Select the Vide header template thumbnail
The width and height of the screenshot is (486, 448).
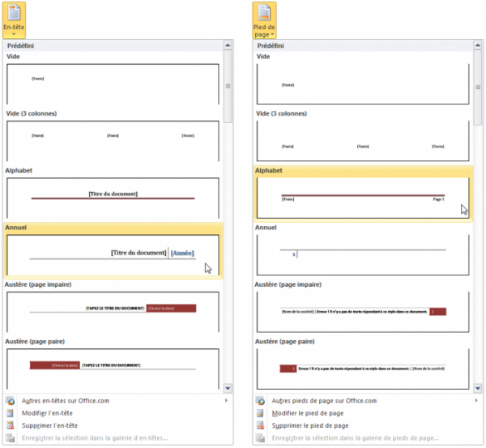tap(113, 84)
